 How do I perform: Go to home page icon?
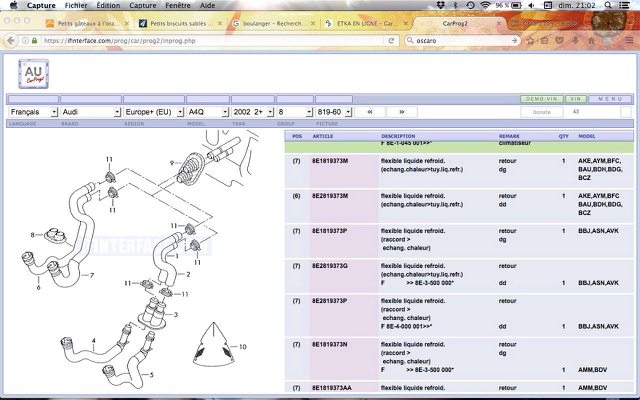(x=591, y=40)
